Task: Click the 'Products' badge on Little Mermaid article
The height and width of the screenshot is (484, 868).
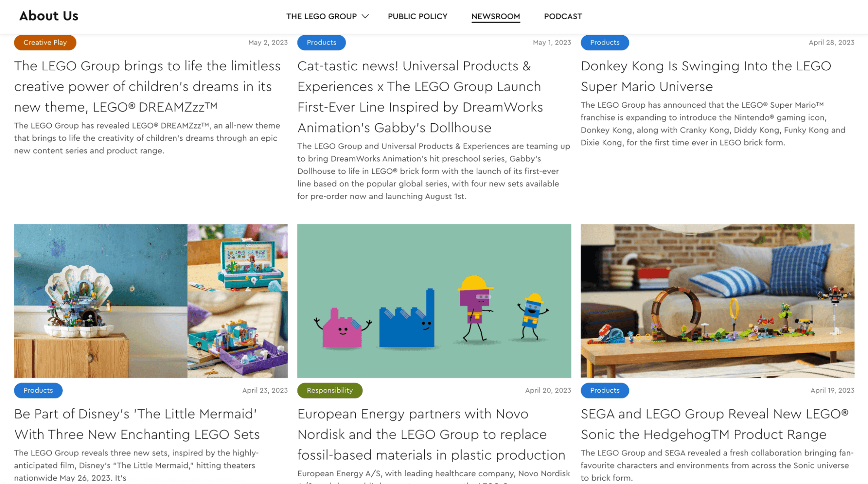Action: [x=37, y=390]
